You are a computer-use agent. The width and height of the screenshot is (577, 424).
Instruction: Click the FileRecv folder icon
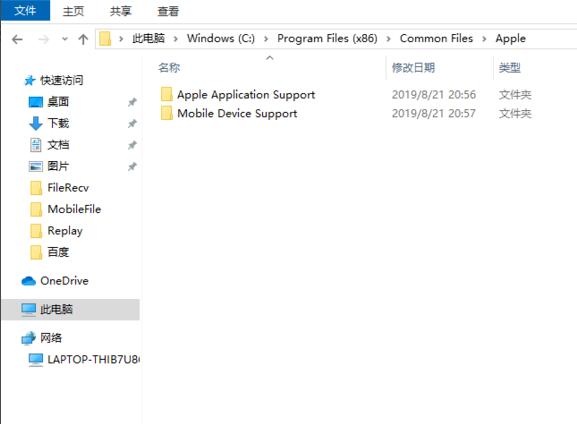pos(36,188)
